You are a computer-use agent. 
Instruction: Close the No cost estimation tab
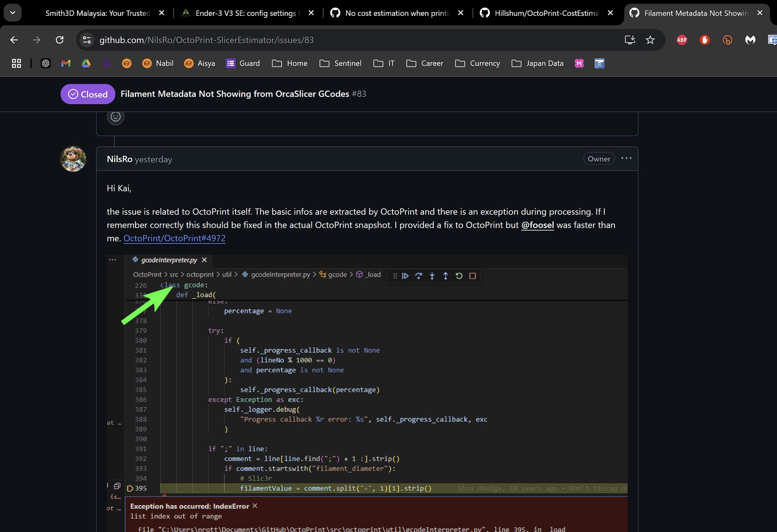coord(461,13)
